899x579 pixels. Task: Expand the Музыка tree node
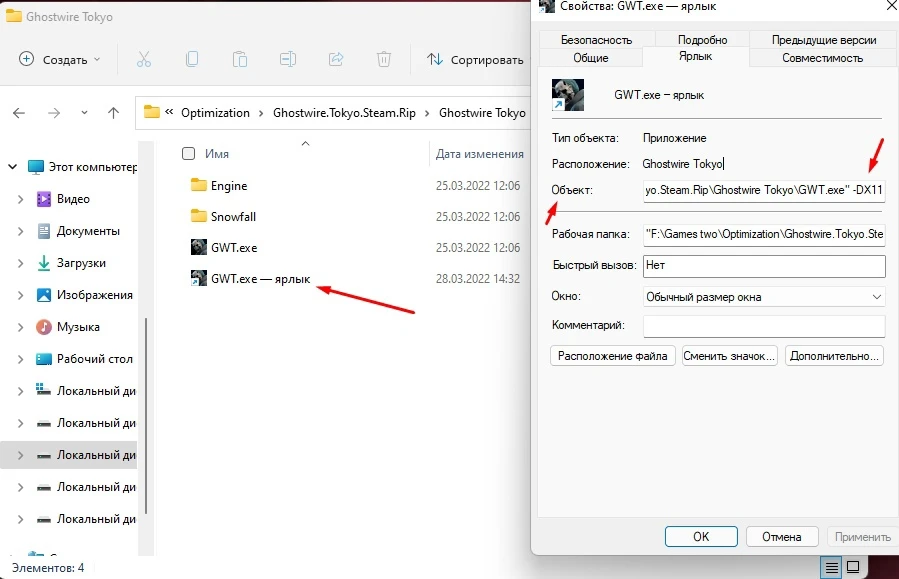pos(21,327)
